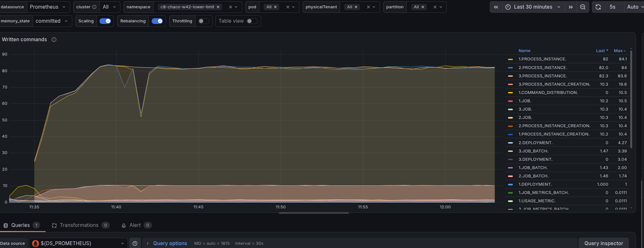Clear all namespace selections
This screenshot has width=644, height=248.
coord(230,7)
